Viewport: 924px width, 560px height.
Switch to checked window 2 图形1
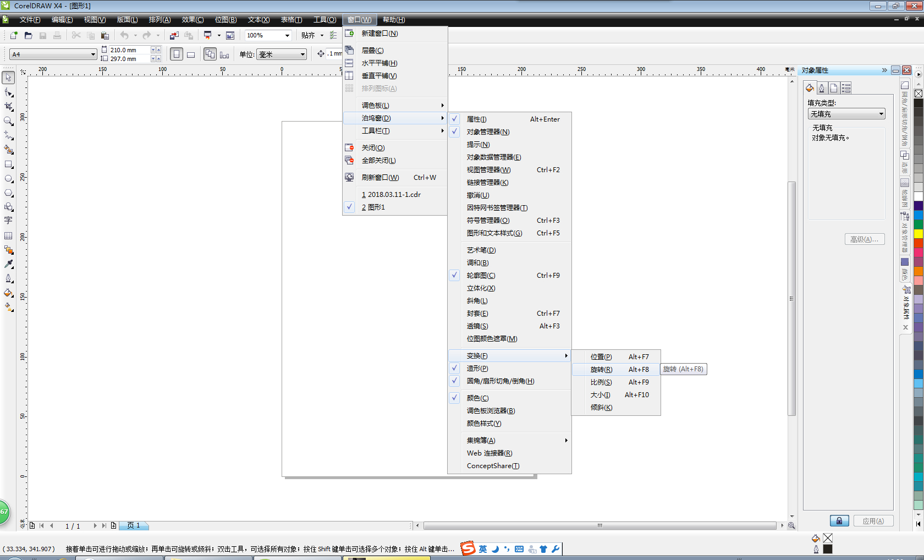(395, 207)
